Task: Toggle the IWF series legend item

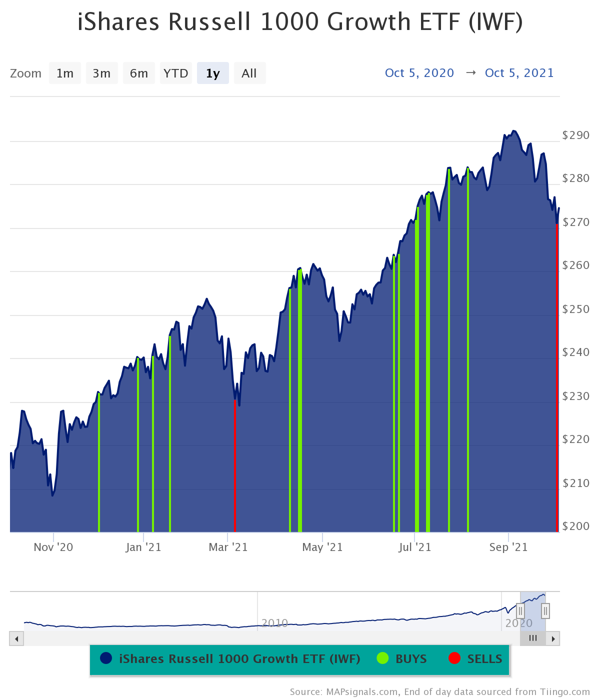Action: coord(230,658)
